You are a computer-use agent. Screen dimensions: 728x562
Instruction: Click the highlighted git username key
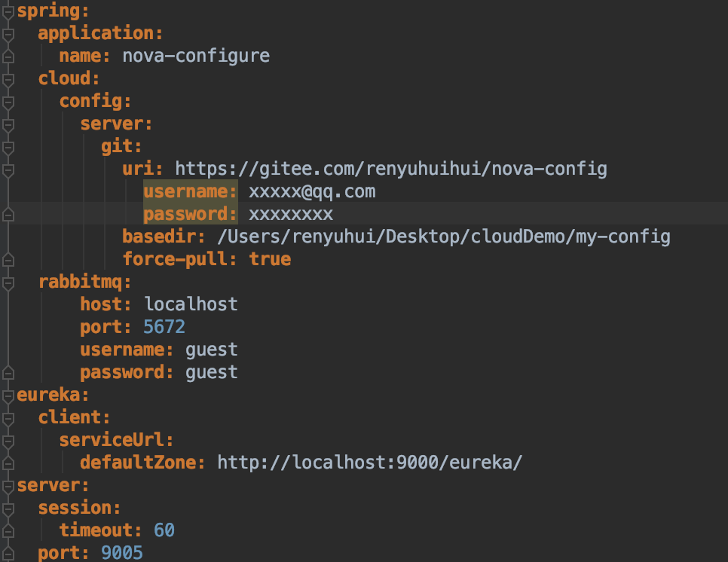click(190, 192)
